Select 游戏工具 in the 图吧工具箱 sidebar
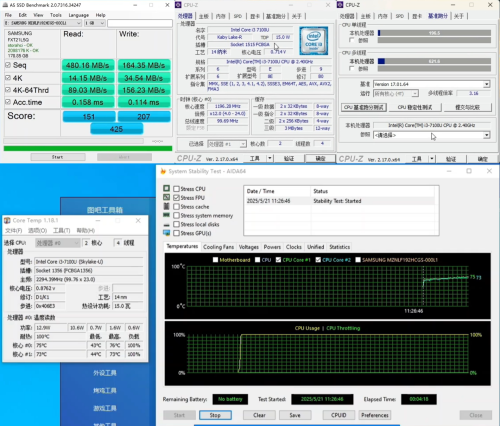The image size is (500, 426). (105, 408)
